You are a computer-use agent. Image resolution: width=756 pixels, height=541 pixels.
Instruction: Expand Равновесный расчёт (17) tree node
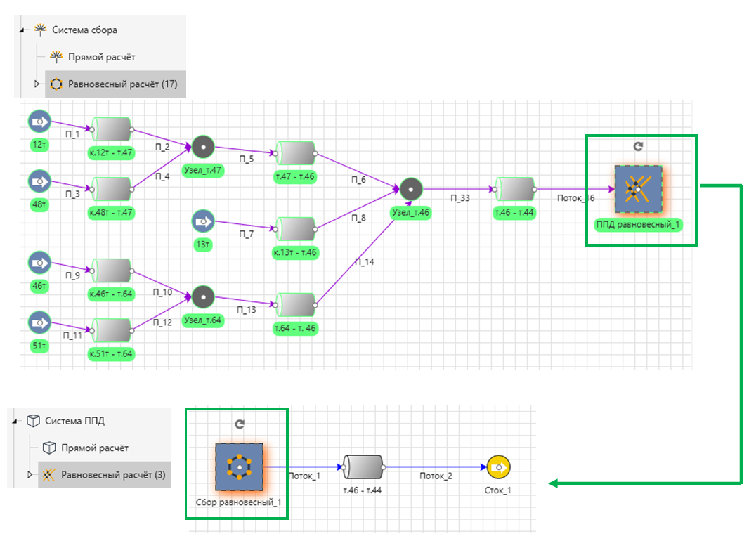[x=37, y=84]
